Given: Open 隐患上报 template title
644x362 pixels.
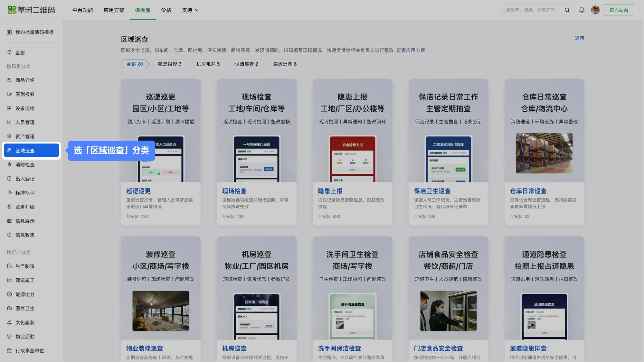Looking at the screenshot, I should [330, 191].
